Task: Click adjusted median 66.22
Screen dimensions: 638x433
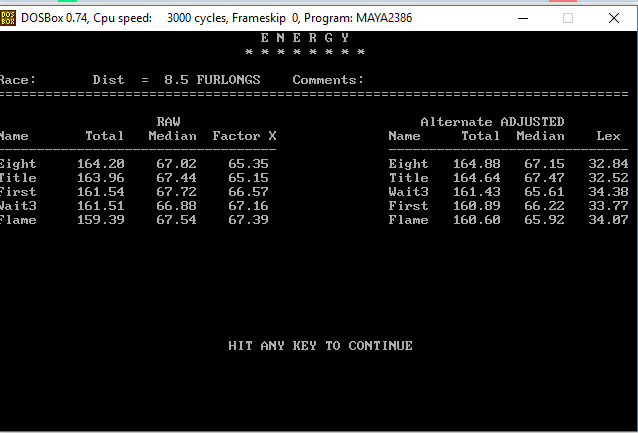Action: point(544,206)
